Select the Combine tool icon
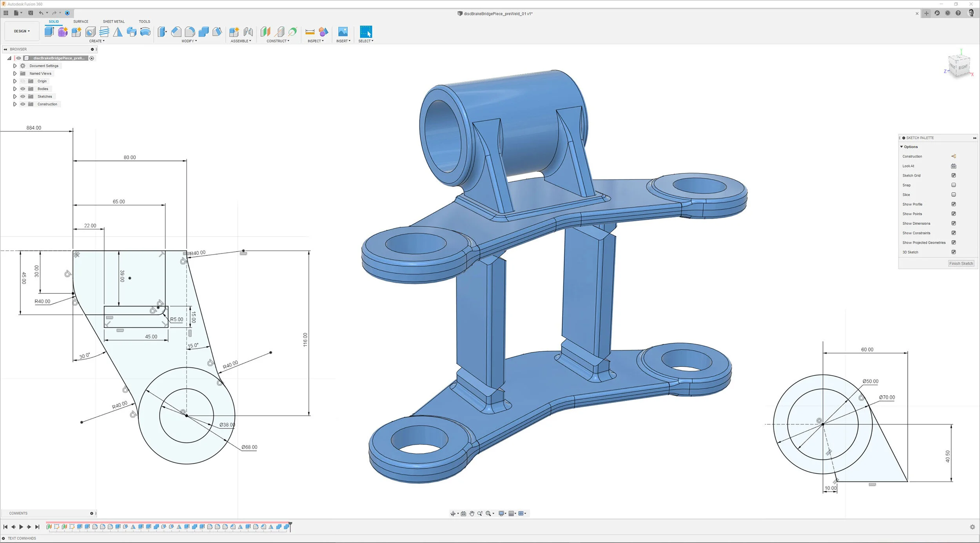980x543 pixels. coord(203,32)
